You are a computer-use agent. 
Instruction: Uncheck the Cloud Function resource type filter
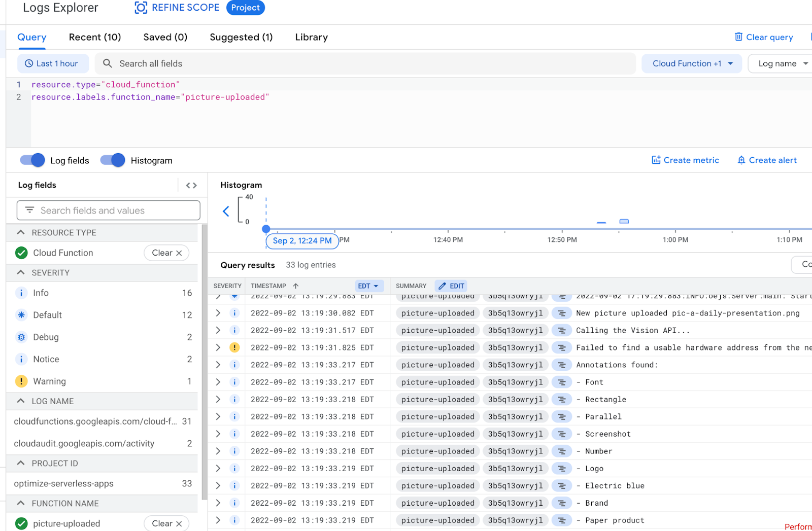[x=21, y=253]
